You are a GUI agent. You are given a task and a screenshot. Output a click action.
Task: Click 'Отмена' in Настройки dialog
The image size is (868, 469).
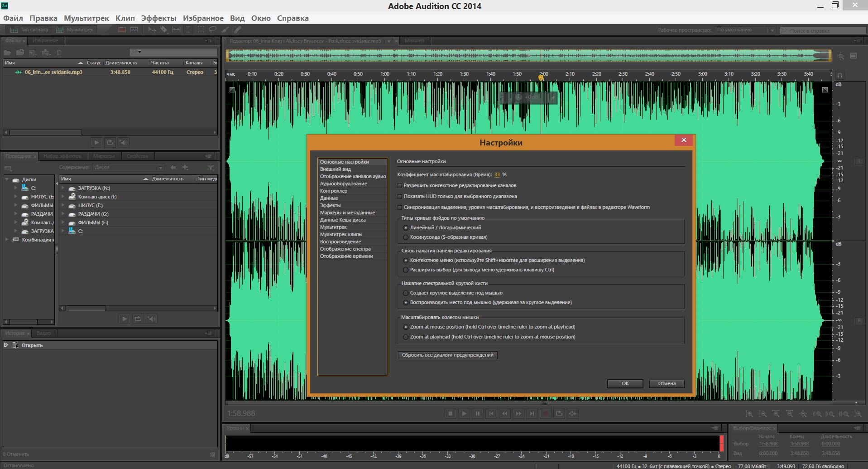pyautogui.click(x=667, y=383)
